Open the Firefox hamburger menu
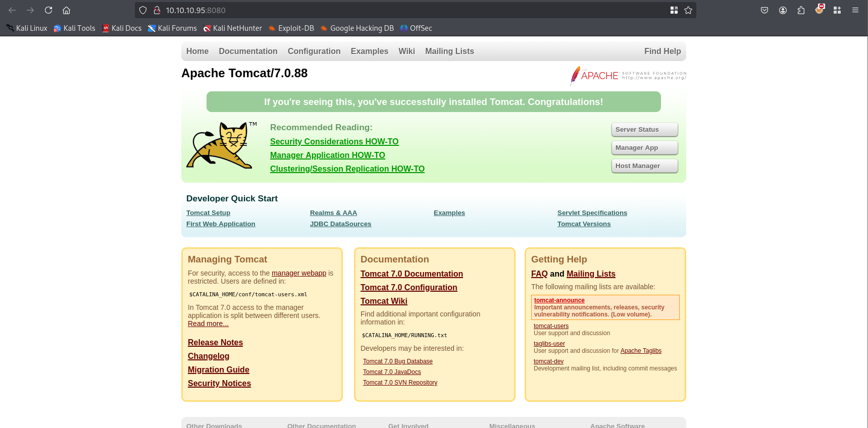 click(855, 10)
